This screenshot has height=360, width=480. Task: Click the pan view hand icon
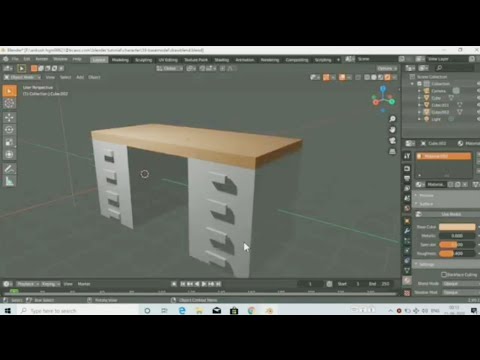[392, 130]
